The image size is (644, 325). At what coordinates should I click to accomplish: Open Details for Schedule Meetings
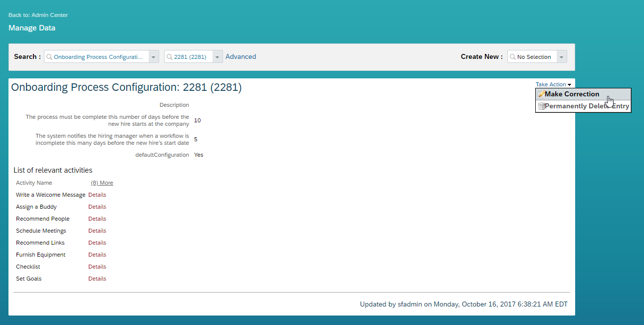pyautogui.click(x=97, y=231)
